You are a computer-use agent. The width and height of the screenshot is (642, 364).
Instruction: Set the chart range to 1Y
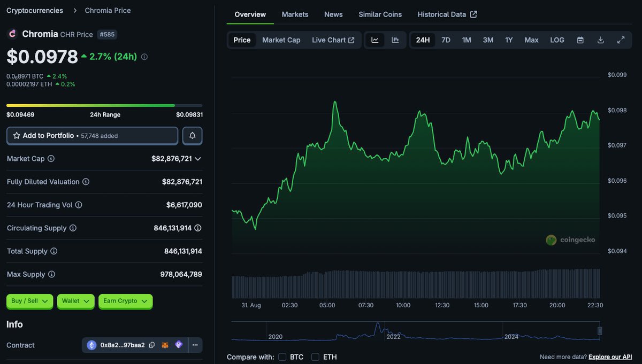[509, 40]
